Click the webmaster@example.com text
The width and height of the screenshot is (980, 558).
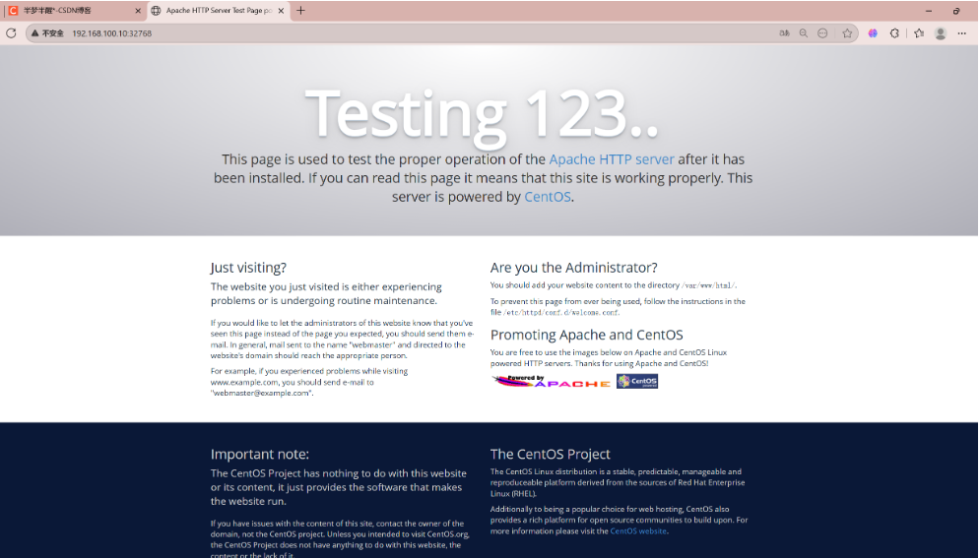[x=261, y=394]
